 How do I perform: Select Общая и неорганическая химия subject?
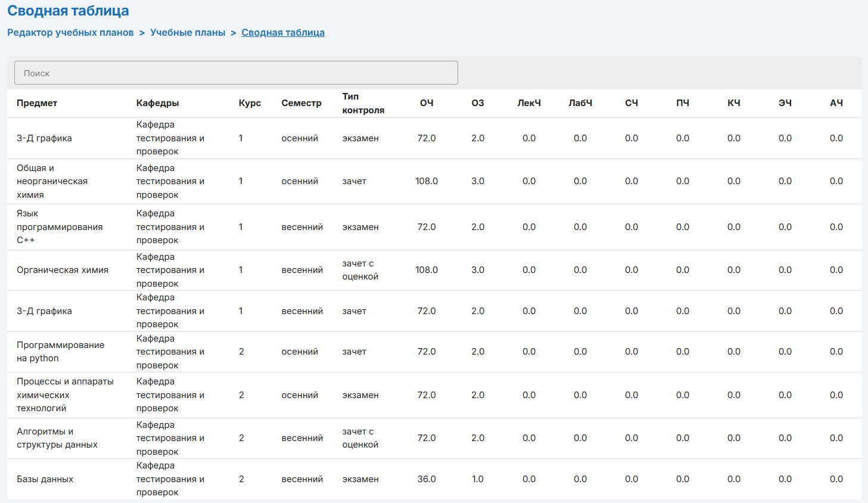coord(52,181)
